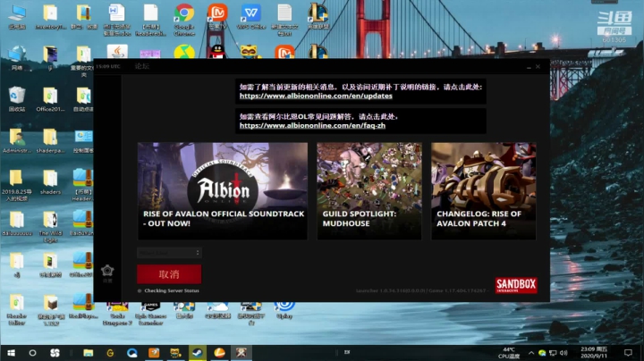Open the launcher settings gear icon
This screenshot has width=644, height=361.
(107, 271)
